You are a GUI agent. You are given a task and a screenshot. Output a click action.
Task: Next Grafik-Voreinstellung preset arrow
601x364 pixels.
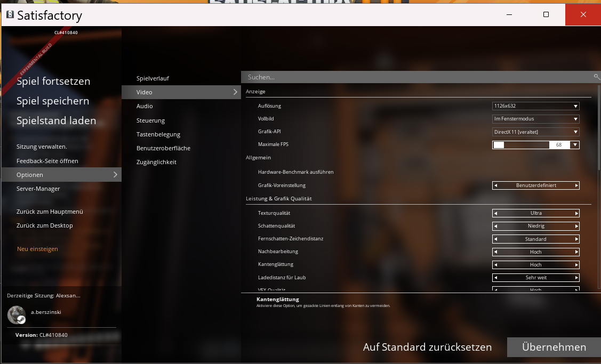click(576, 185)
